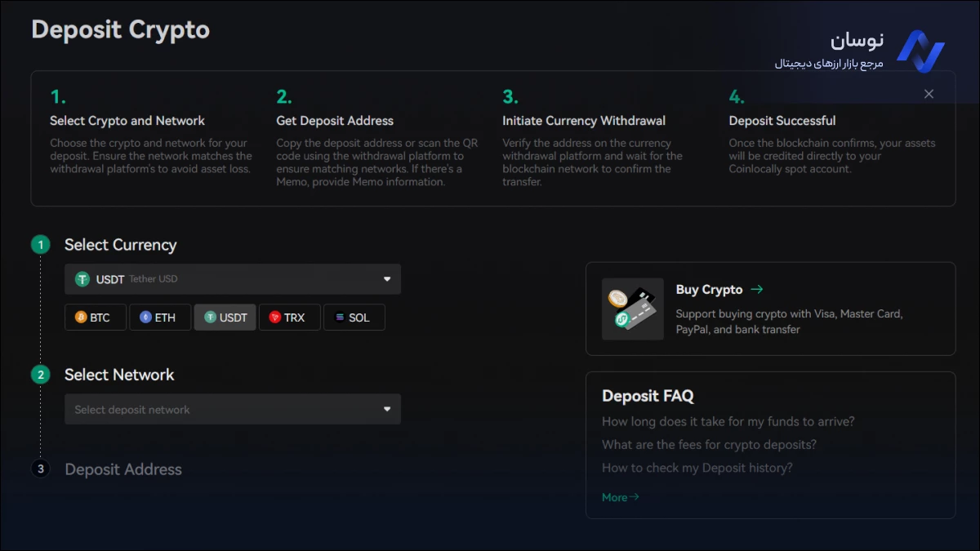Open the Select deposit network dropdown

coord(233,410)
